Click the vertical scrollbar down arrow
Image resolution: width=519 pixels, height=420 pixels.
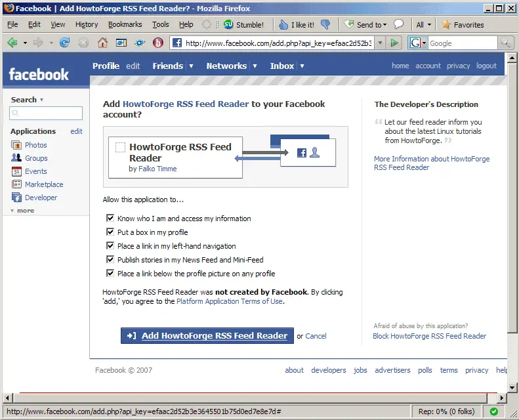(x=512, y=387)
